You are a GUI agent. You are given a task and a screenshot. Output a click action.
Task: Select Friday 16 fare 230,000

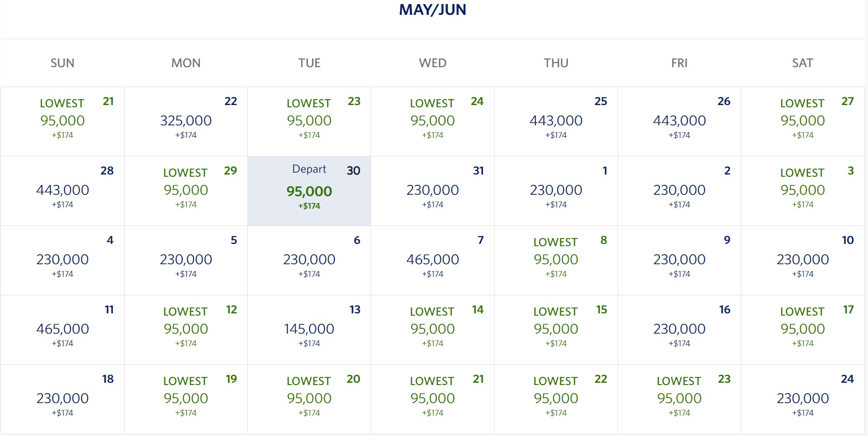pos(679,330)
